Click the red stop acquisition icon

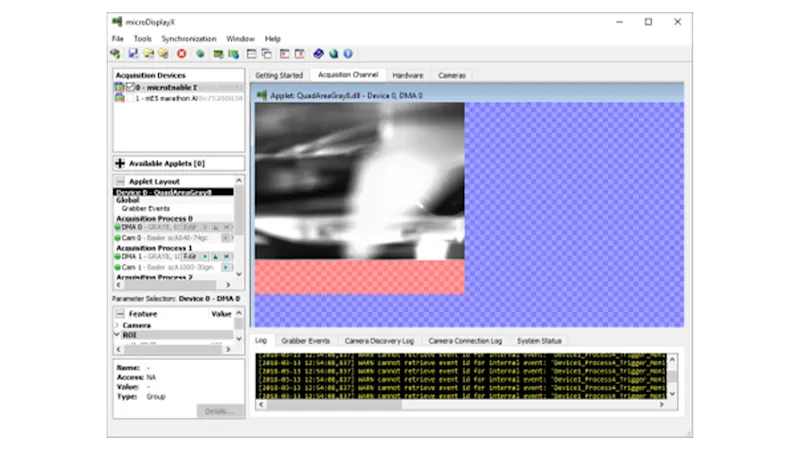coord(182,54)
